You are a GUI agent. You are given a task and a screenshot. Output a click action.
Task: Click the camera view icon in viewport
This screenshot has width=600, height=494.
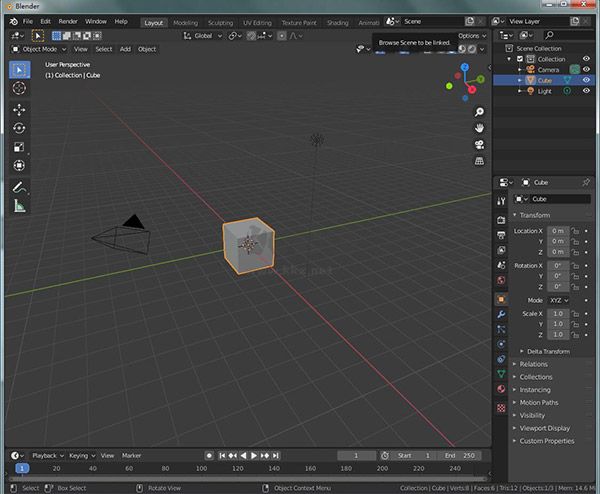click(x=480, y=144)
